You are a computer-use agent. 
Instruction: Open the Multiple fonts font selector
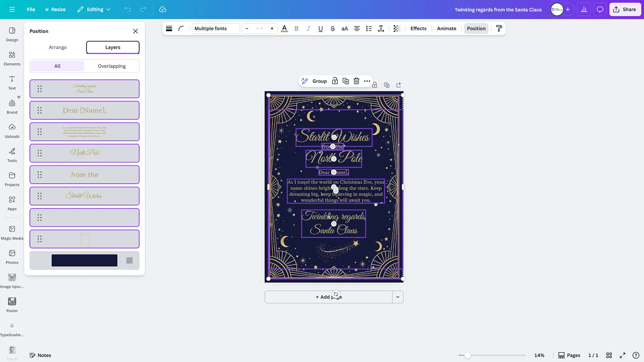click(215, 29)
